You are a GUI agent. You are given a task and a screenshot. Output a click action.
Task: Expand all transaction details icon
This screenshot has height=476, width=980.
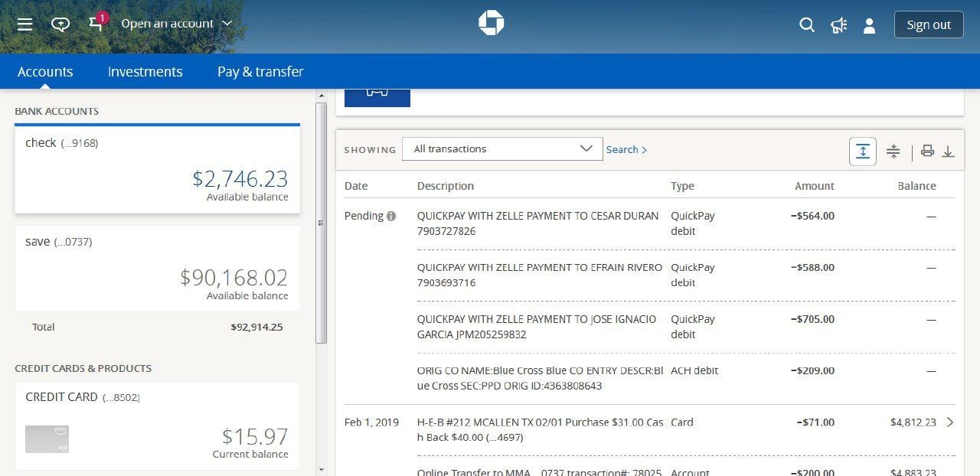tap(863, 151)
